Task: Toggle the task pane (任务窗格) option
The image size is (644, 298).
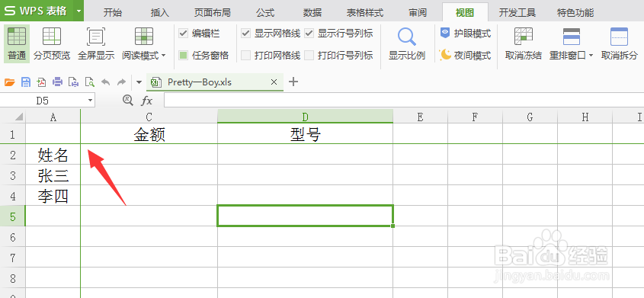Action: pyautogui.click(x=183, y=55)
